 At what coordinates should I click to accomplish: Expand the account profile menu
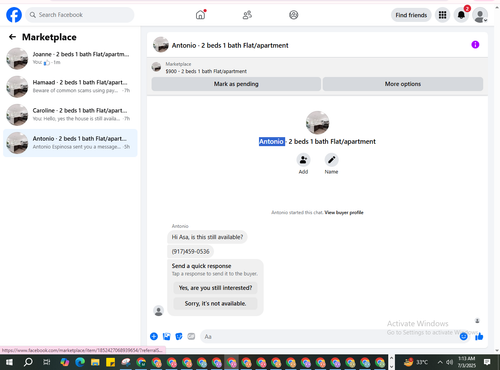pos(480,15)
